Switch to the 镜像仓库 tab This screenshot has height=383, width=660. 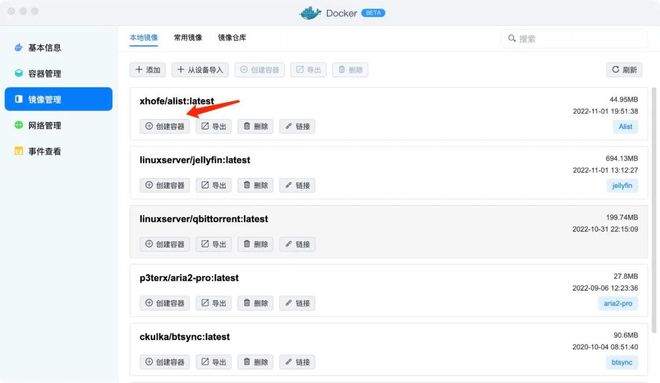pos(232,37)
